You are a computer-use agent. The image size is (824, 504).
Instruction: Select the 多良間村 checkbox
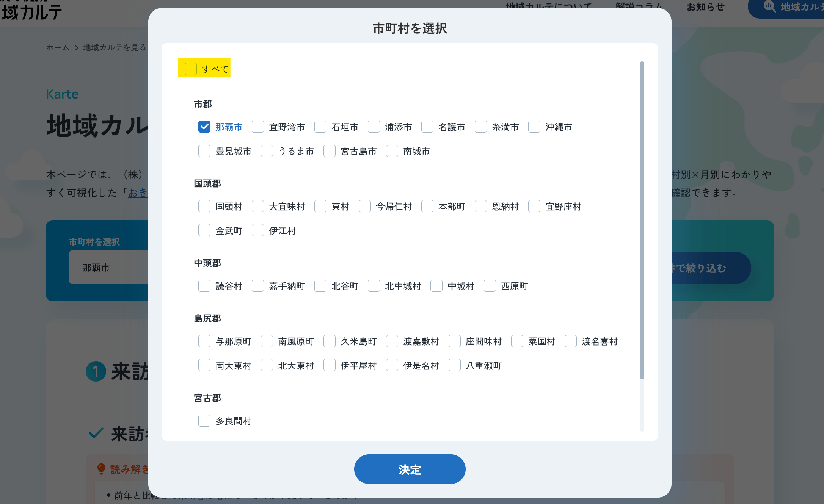pos(204,421)
